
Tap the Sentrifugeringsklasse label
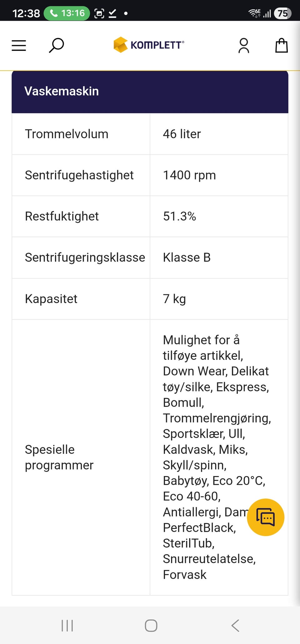click(x=85, y=258)
